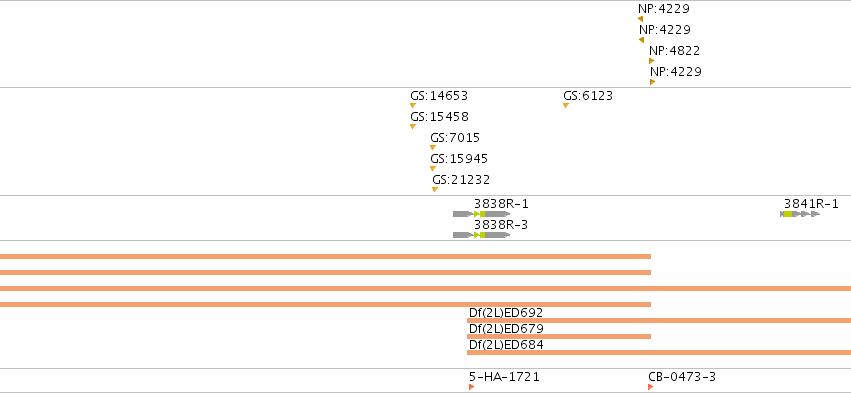Viewport: 851px width, 393px height.
Task: Click the NP:4822 insertion triangle marker
Action: pyautogui.click(x=651, y=61)
